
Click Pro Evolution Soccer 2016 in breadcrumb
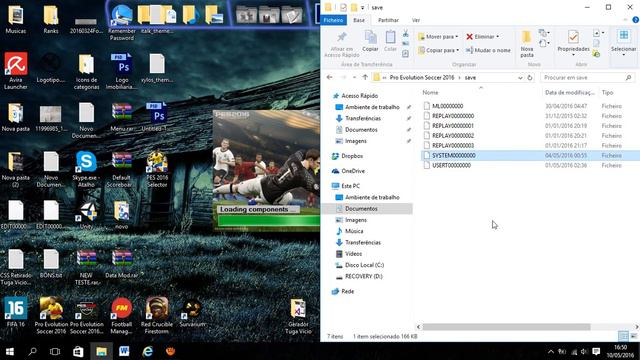click(422, 78)
